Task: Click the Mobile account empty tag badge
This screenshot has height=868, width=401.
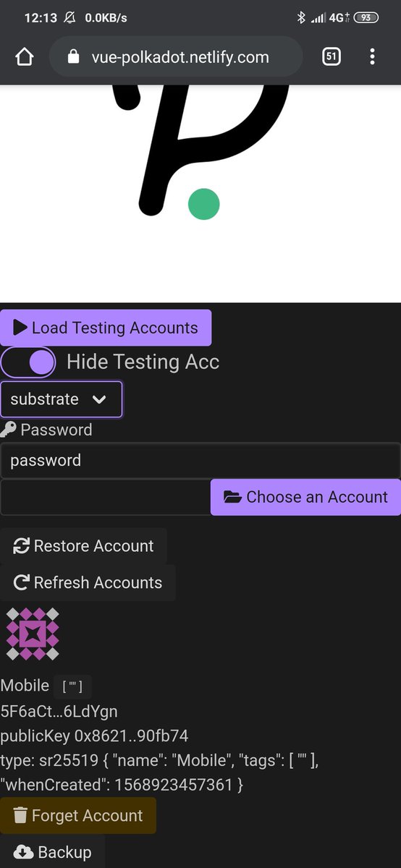Action: (x=72, y=686)
